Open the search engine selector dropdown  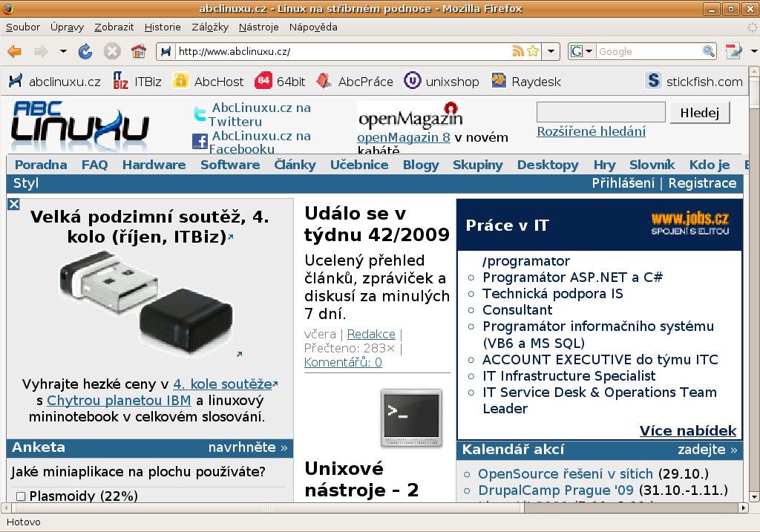point(582,51)
